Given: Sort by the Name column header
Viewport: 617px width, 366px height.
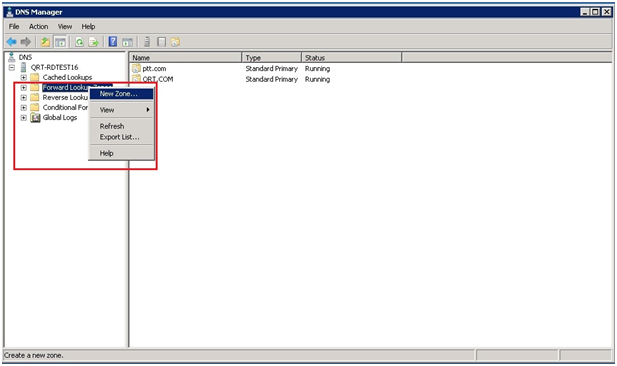Looking at the screenshot, I should click(x=185, y=57).
